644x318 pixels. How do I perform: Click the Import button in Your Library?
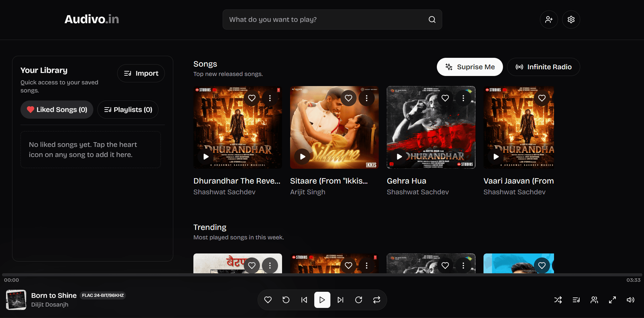(141, 73)
